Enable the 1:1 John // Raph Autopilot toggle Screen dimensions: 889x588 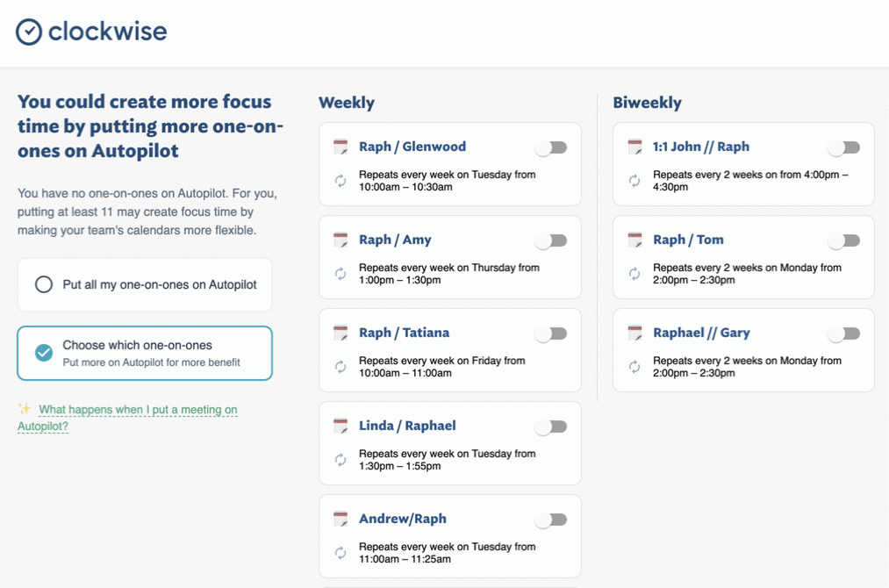point(844,147)
